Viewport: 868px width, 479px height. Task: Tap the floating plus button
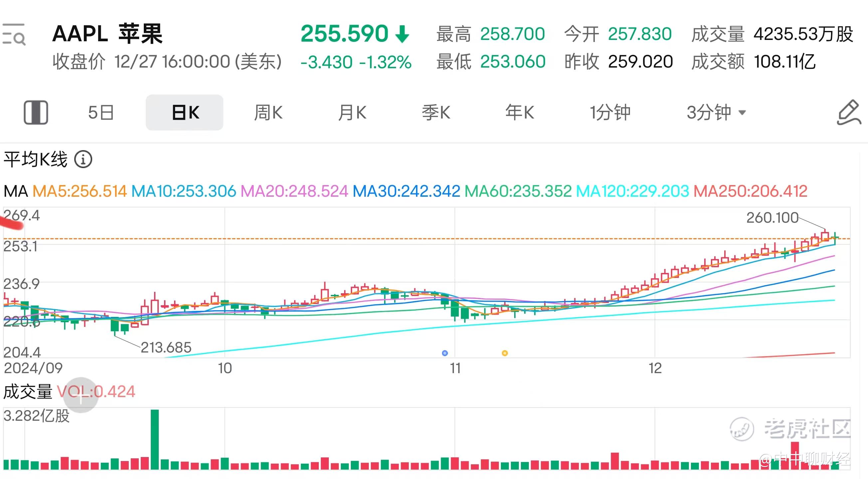click(x=81, y=395)
